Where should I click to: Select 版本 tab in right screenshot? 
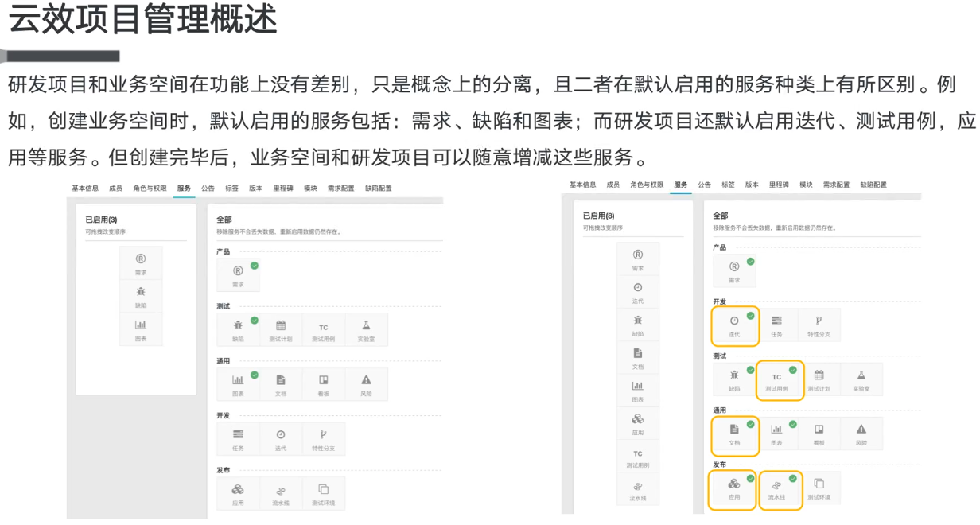[752, 185]
